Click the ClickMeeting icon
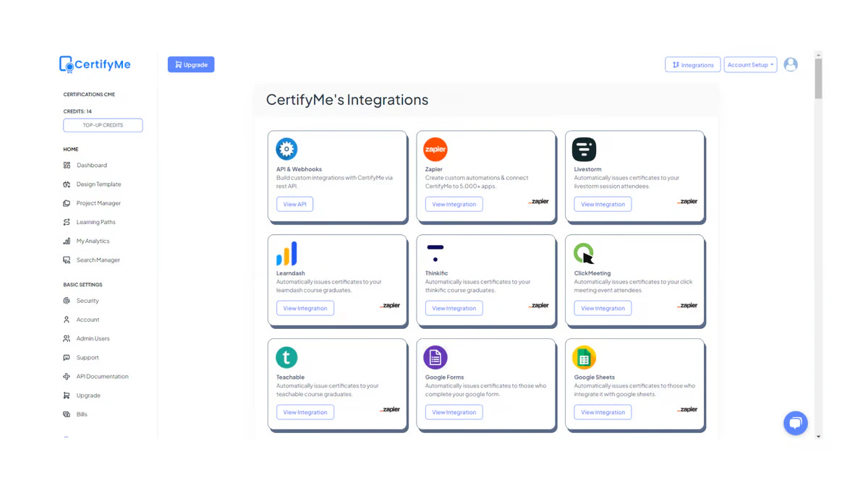 coord(584,253)
